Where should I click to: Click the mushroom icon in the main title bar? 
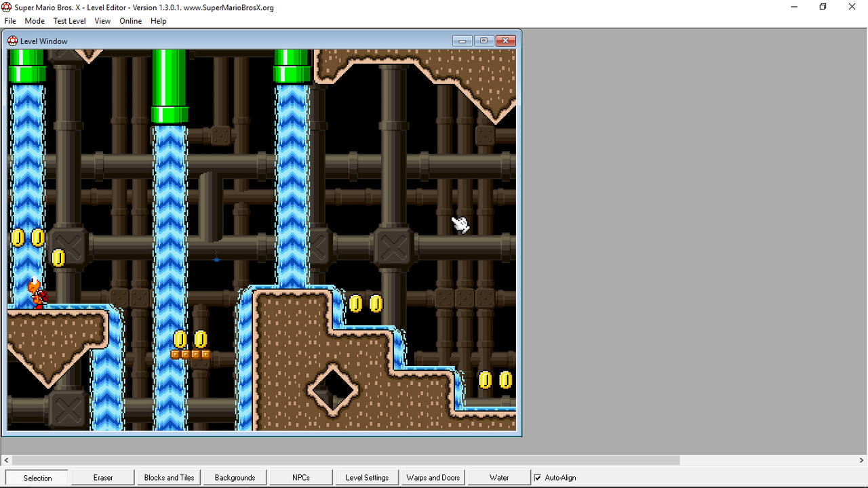click(7, 7)
